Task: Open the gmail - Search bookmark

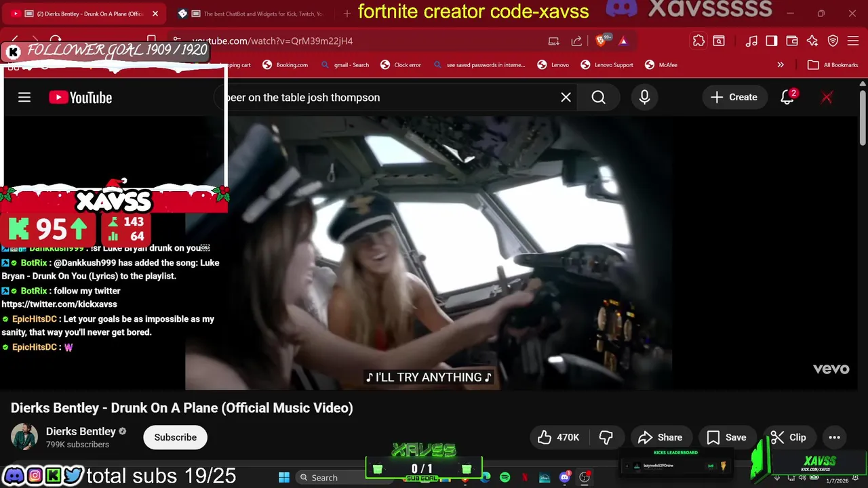Action: coord(345,65)
